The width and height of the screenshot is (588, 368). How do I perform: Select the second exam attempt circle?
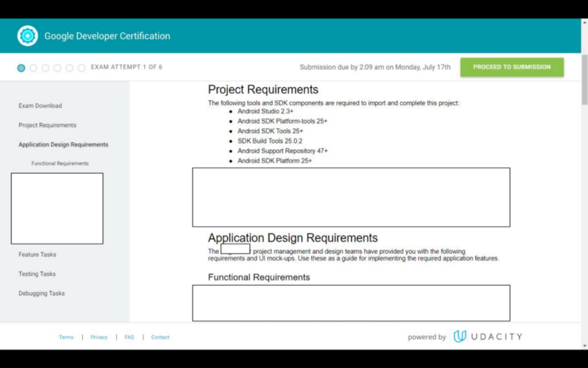(33, 68)
